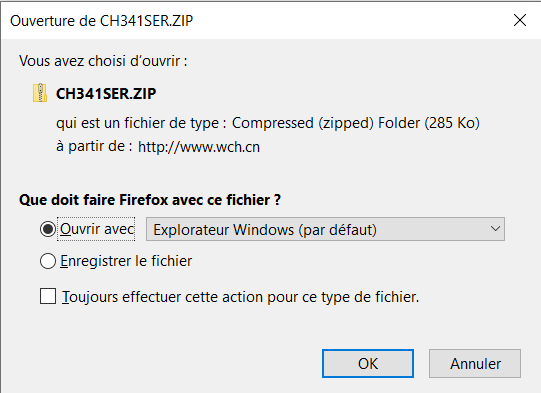
Task: Click the http://www.wch.cn source address
Action: 199,147
